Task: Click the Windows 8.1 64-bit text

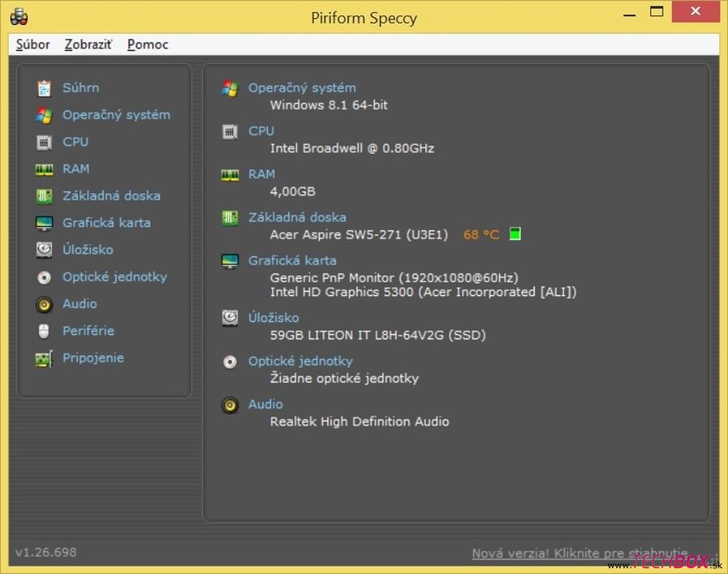Action: (x=328, y=105)
